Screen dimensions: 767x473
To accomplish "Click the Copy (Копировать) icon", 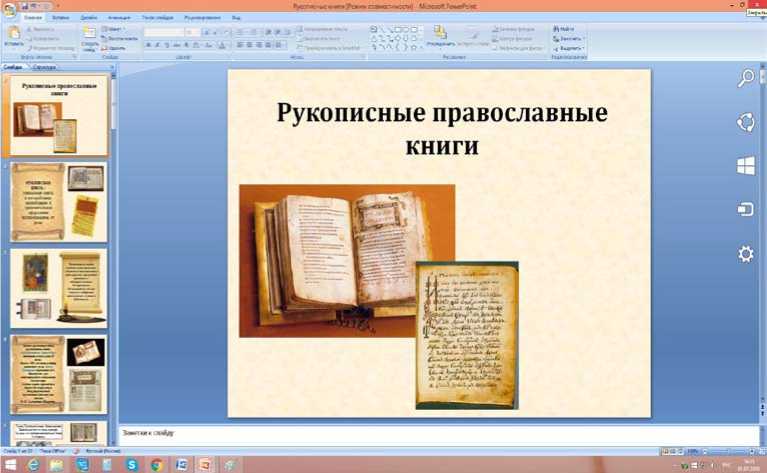I will (29, 39).
